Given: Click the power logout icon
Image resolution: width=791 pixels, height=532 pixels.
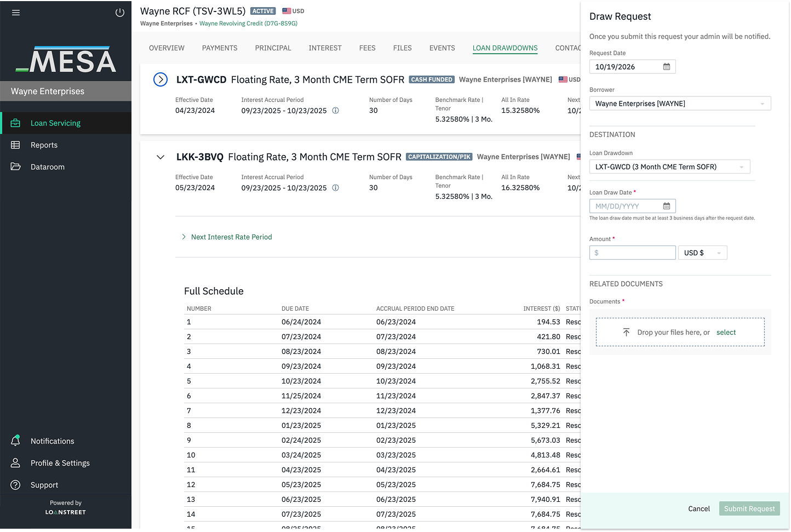Looking at the screenshot, I should pos(120,13).
